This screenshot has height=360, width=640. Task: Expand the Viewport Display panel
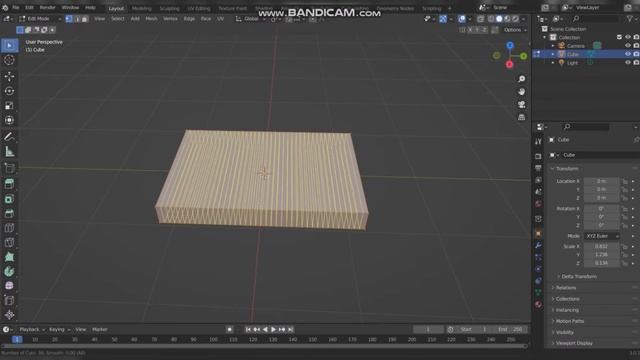pos(574,343)
